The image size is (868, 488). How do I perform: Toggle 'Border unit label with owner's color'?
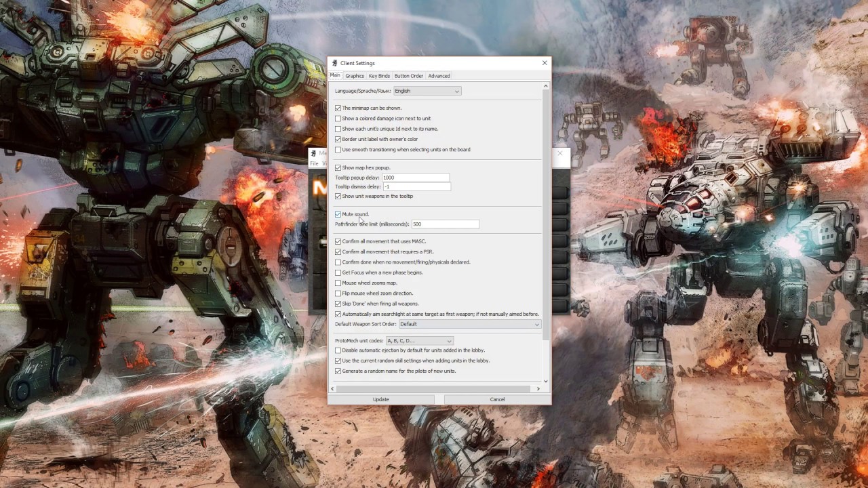click(338, 139)
